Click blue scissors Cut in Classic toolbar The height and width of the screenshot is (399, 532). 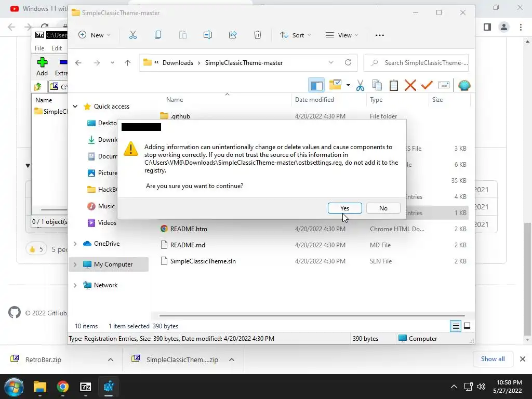(x=361, y=86)
